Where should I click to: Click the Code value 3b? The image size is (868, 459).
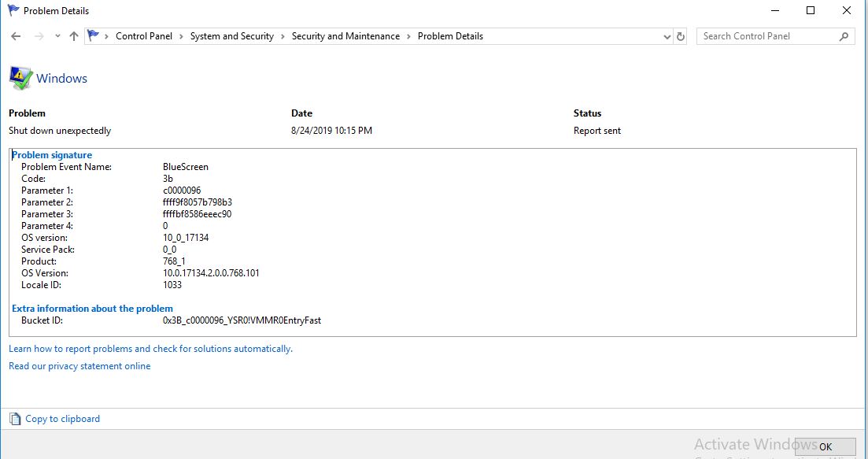pos(168,178)
